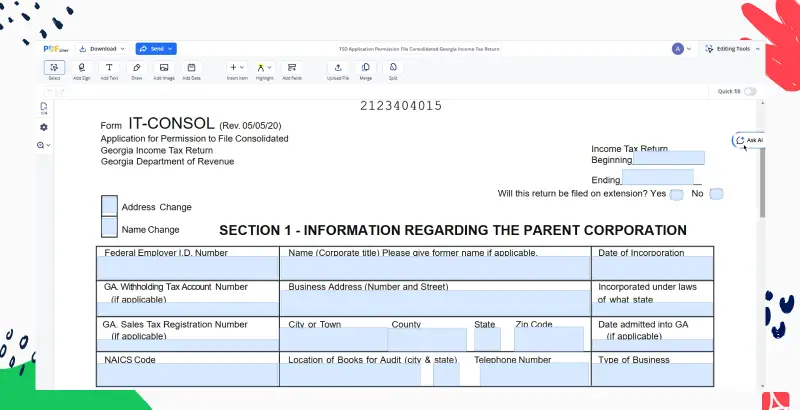Open the Add Fields tool
This screenshot has width=800, height=410.
pyautogui.click(x=292, y=68)
